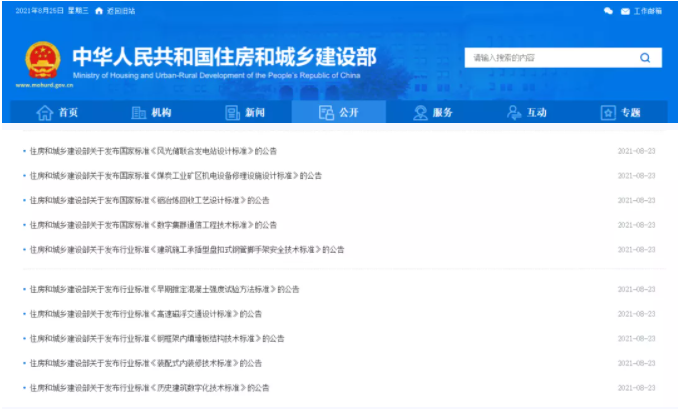Open the WeChat icon in top bar
This screenshot has height=409, width=678.
click(608, 11)
